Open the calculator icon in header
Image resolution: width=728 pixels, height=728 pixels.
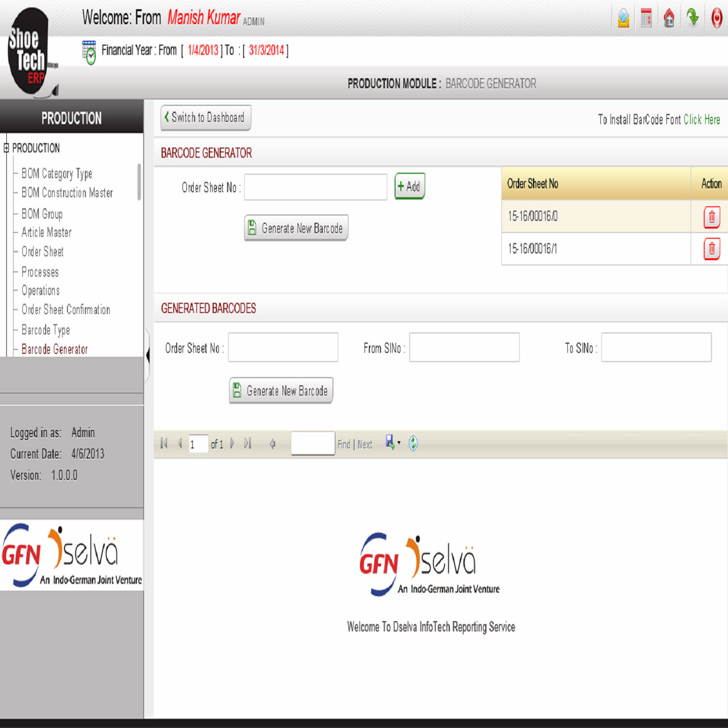pos(646,18)
